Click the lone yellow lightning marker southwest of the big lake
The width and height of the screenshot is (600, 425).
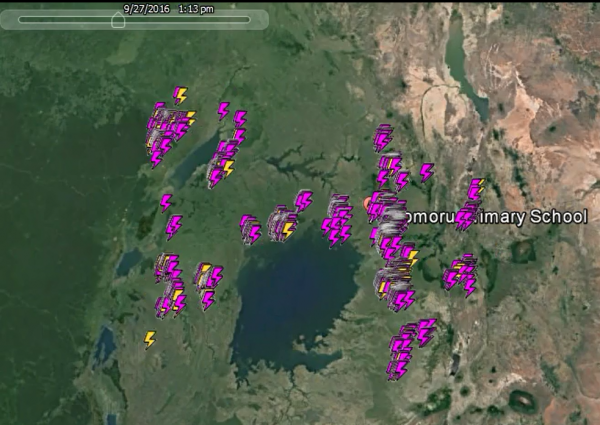150,340
